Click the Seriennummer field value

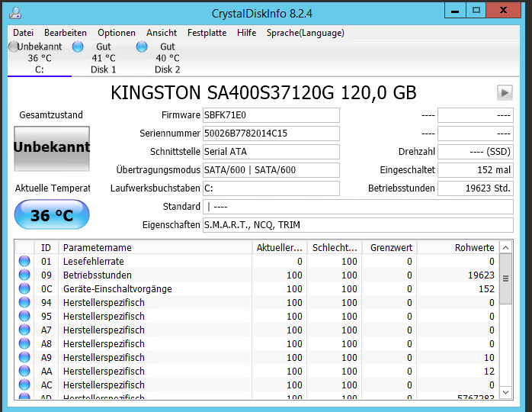coord(271,134)
